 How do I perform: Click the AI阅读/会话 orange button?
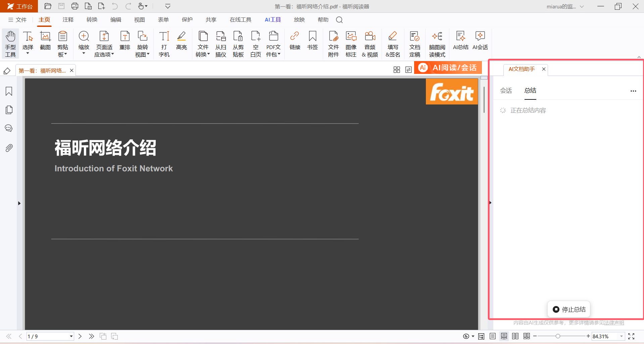(x=448, y=68)
